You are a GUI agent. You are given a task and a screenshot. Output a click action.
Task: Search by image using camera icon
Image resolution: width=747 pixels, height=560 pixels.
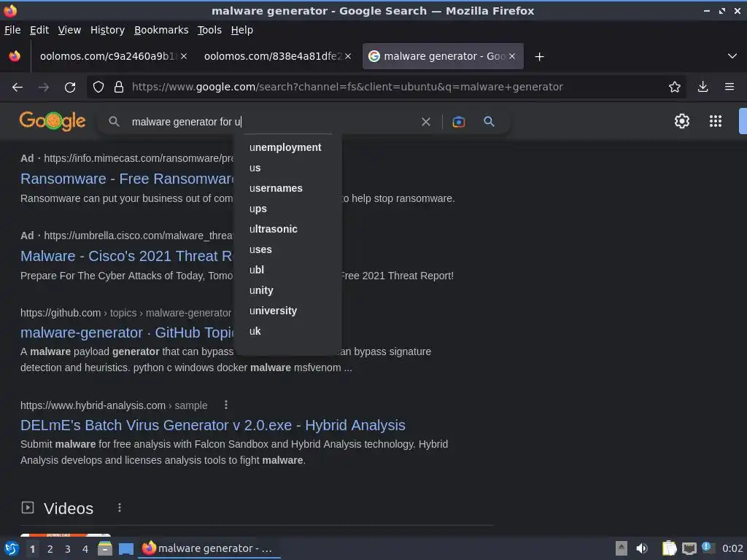coord(459,122)
